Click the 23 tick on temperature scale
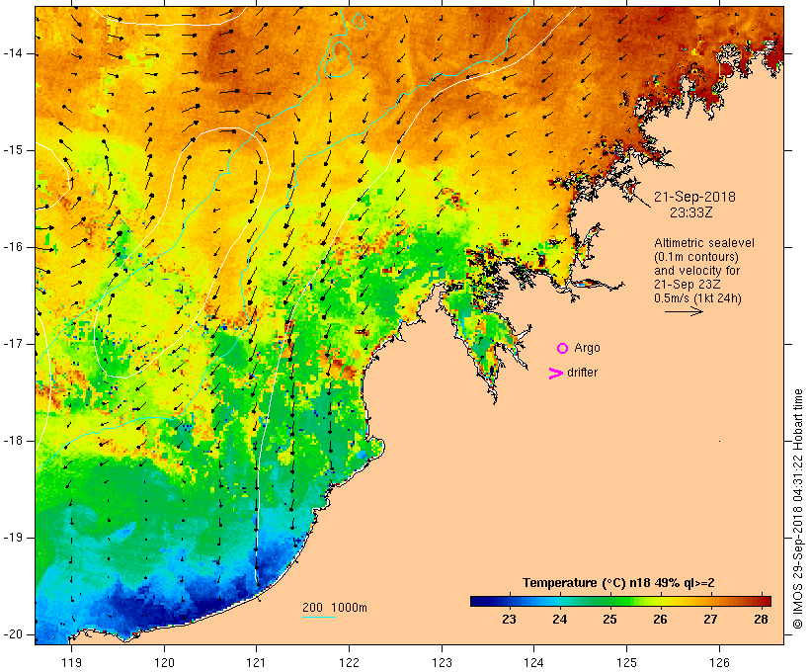810x672 pixels. (509, 619)
